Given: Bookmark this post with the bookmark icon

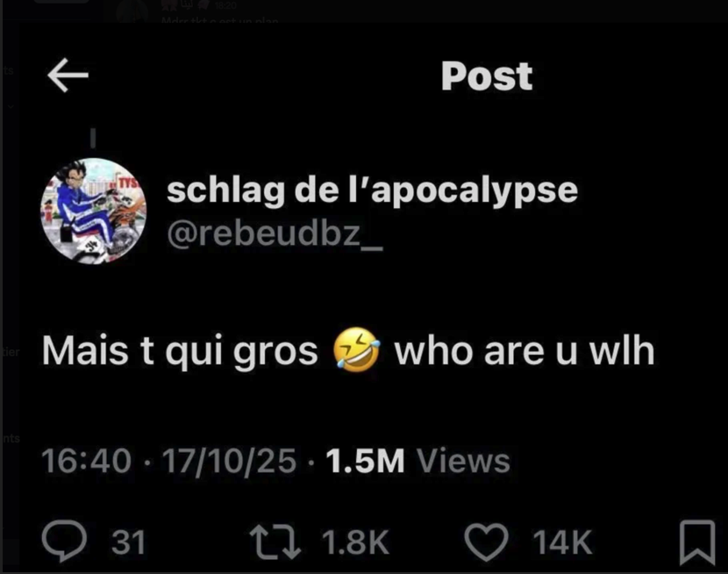Looking at the screenshot, I should point(697,542).
